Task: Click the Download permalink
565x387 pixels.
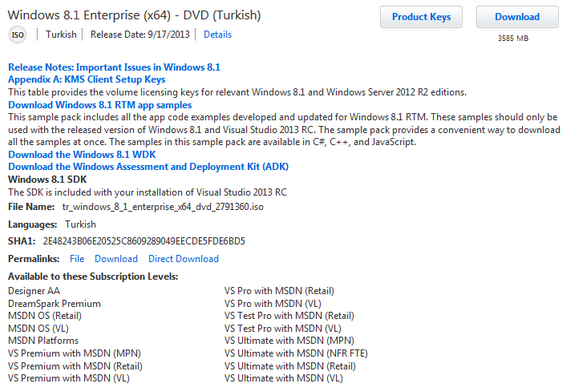Action: 116,259
